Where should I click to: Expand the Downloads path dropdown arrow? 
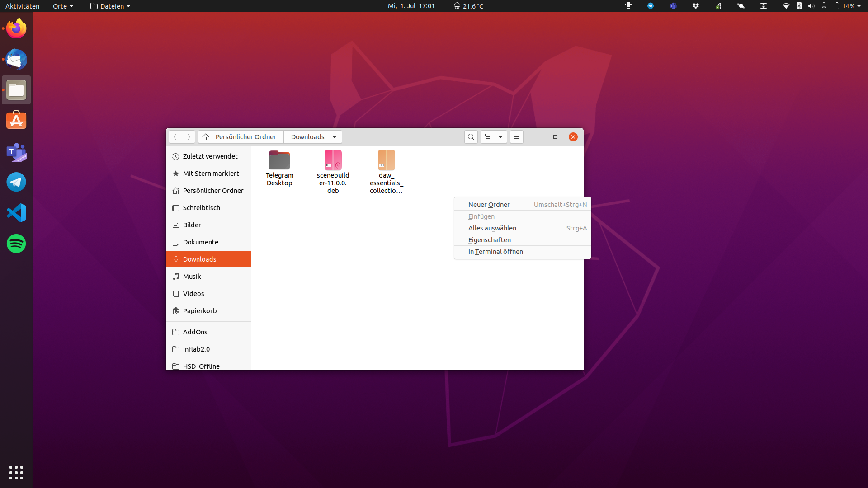[x=335, y=137]
